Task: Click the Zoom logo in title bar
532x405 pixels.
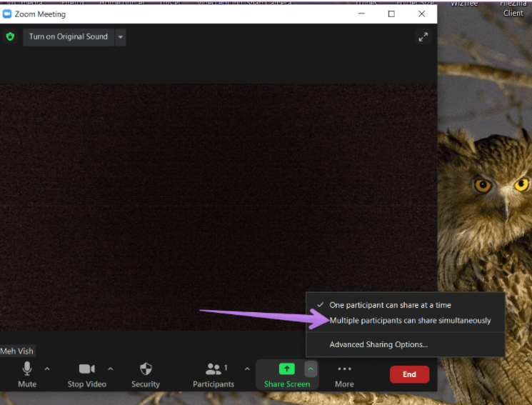Action: 7,14
